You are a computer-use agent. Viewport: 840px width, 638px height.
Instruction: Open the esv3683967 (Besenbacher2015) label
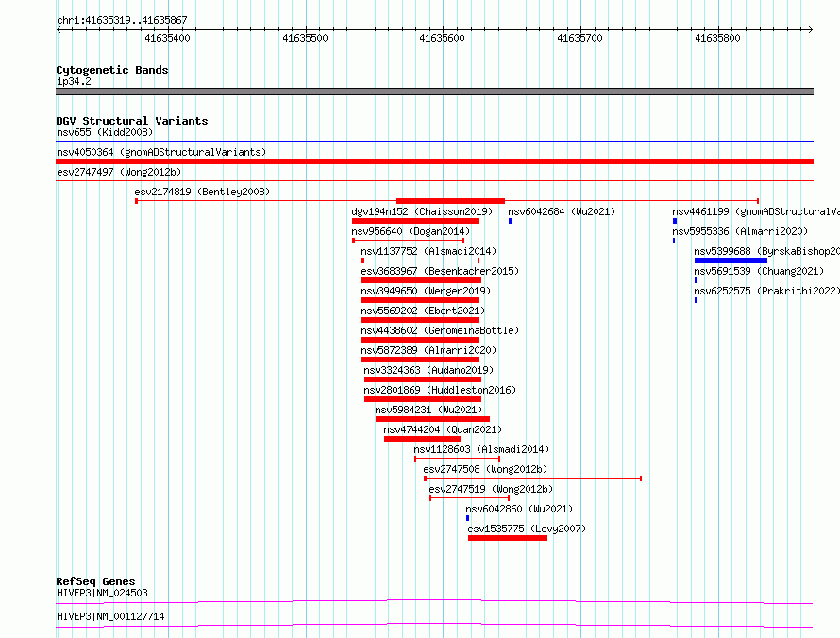coord(440,271)
